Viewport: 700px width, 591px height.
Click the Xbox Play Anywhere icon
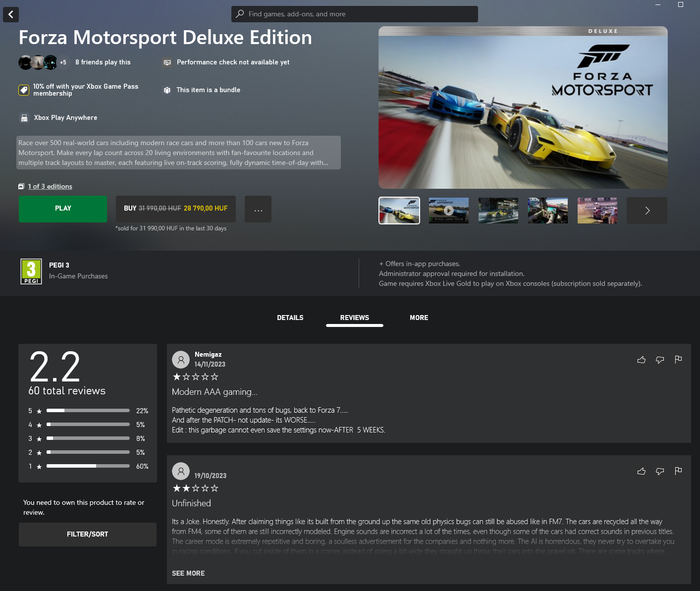24,118
